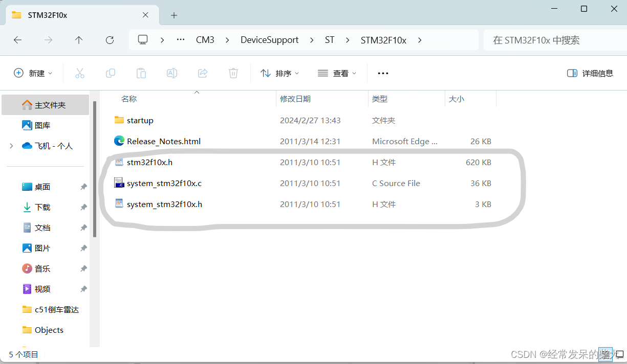Image resolution: width=627 pixels, height=364 pixels.
Task: Click the This PC monitor icon in address bar
Action: (143, 40)
